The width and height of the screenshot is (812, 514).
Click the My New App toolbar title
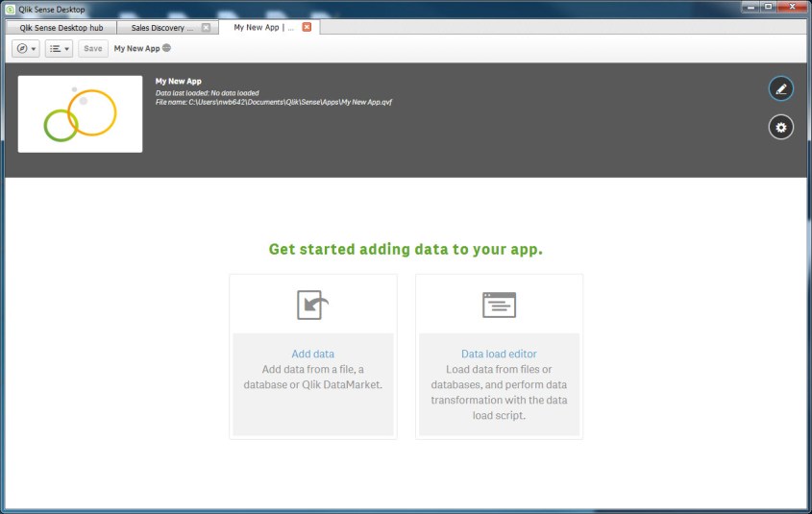pos(136,49)
